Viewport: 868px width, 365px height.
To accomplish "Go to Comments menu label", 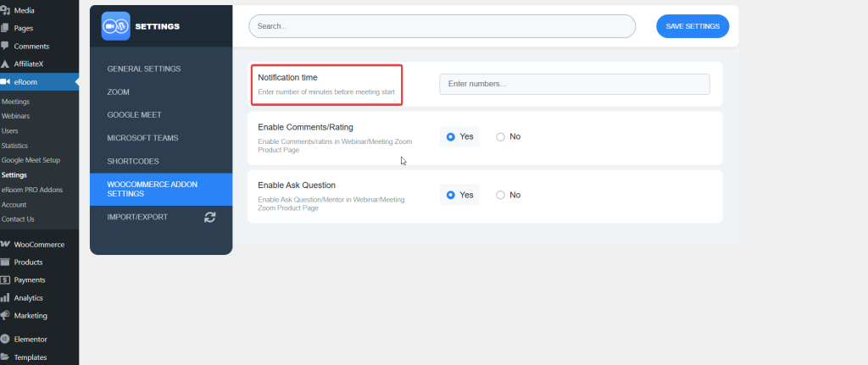I will coord(31,47).
